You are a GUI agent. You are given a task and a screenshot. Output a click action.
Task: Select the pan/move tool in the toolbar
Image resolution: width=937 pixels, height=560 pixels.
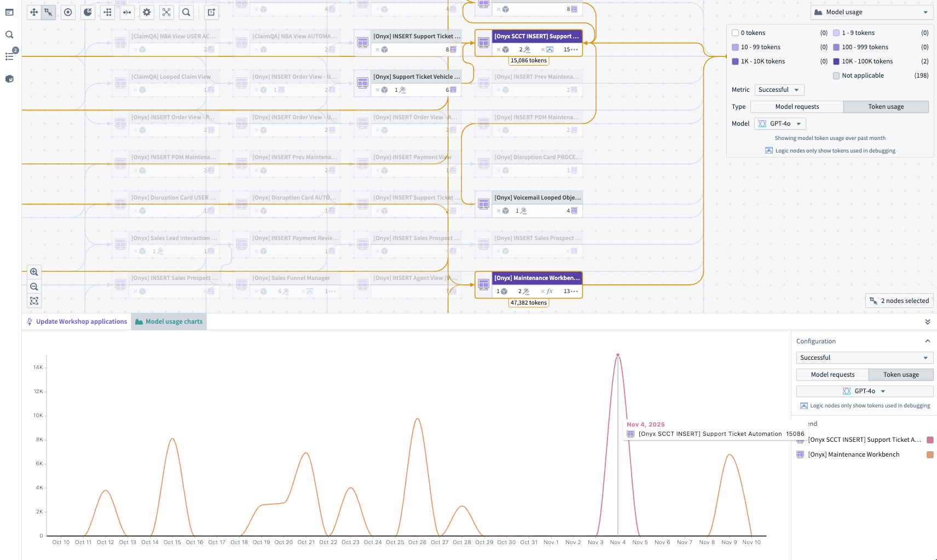[33, 12]
